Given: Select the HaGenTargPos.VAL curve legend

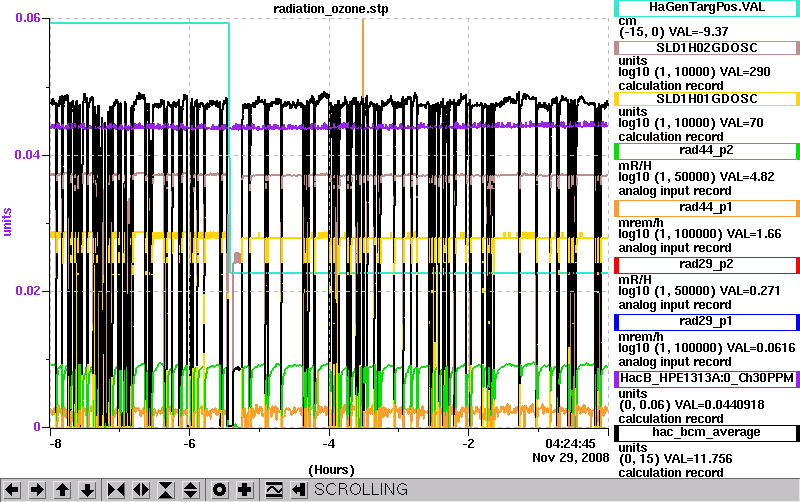Looking at the screenshot, I should coord(707,8).
